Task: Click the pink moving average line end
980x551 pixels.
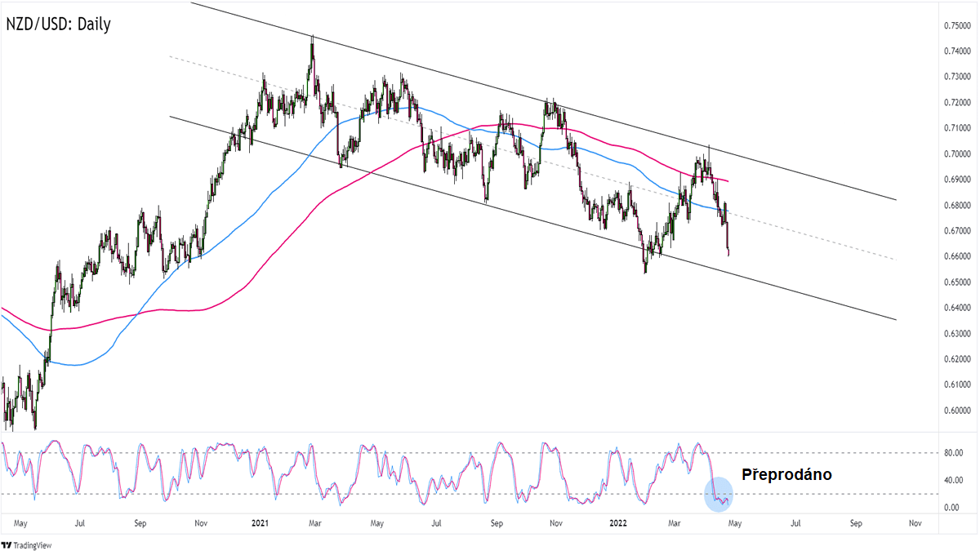Action: [x=728, y=180]
